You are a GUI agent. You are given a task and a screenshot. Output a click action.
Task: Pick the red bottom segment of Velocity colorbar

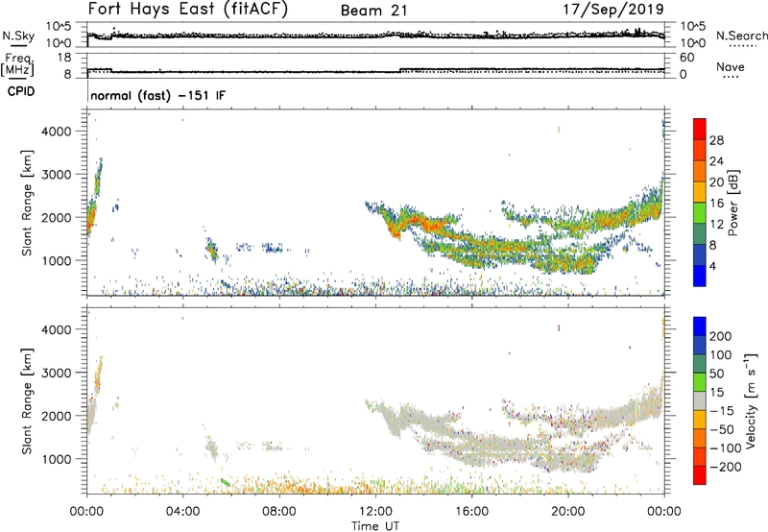point(700,475)
